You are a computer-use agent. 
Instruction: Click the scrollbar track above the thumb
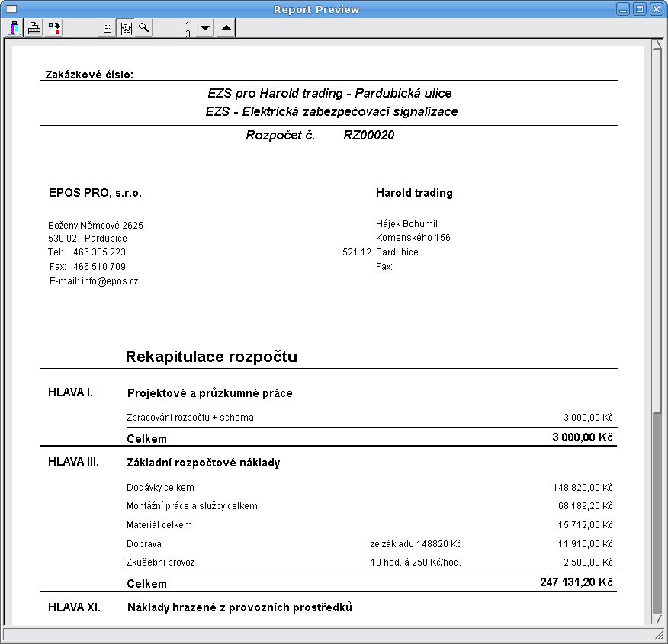[x=657, y=229]
